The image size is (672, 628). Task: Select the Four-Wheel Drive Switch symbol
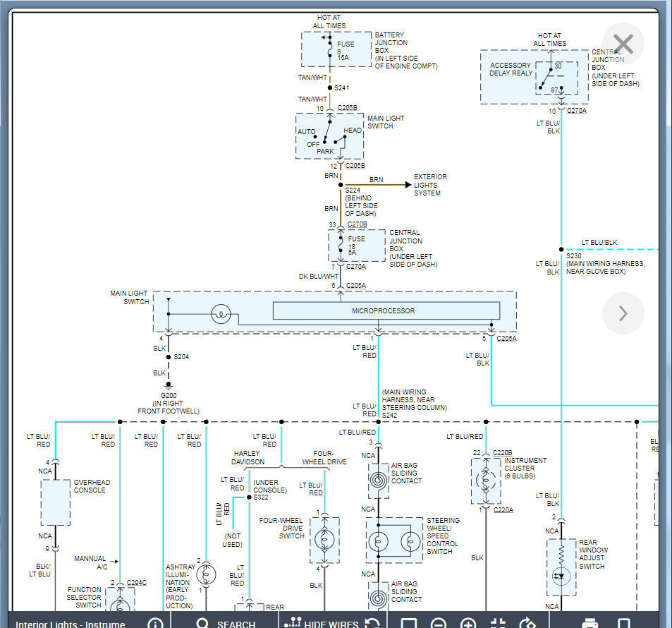click(324, 540)
